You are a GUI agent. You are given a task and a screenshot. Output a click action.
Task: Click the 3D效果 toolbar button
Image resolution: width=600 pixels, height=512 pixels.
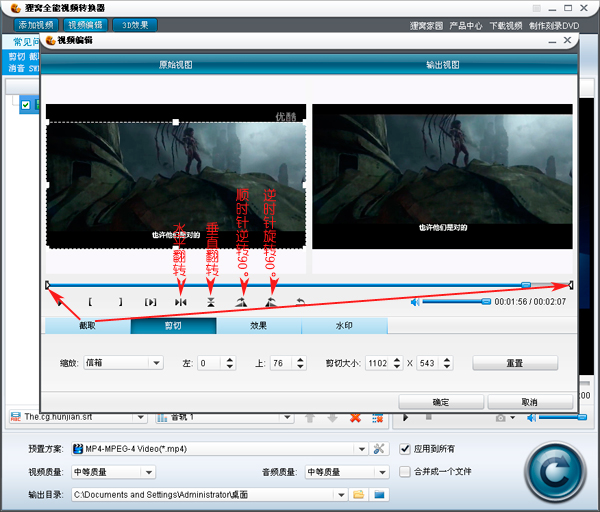(135, 25)
